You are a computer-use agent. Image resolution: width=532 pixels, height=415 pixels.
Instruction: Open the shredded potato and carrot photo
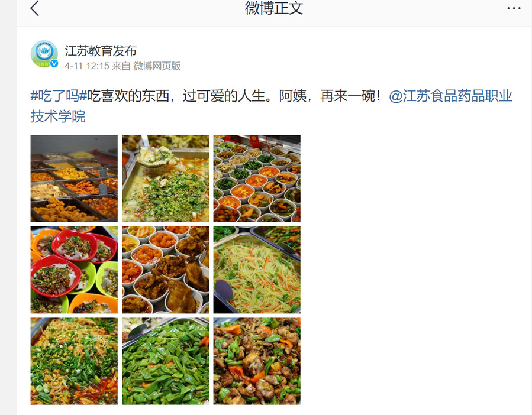[x=257, y=270]
